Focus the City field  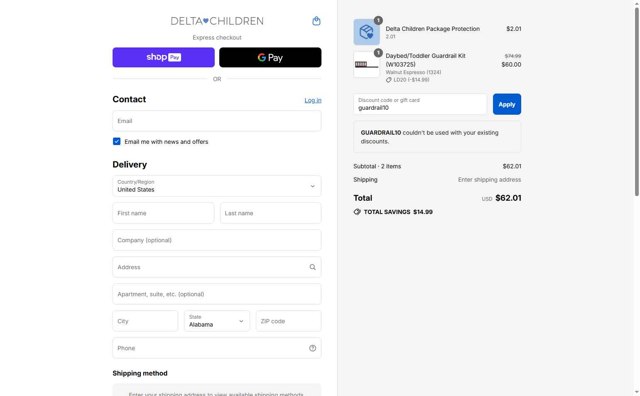pyautogui.click(x=145, y=321)
